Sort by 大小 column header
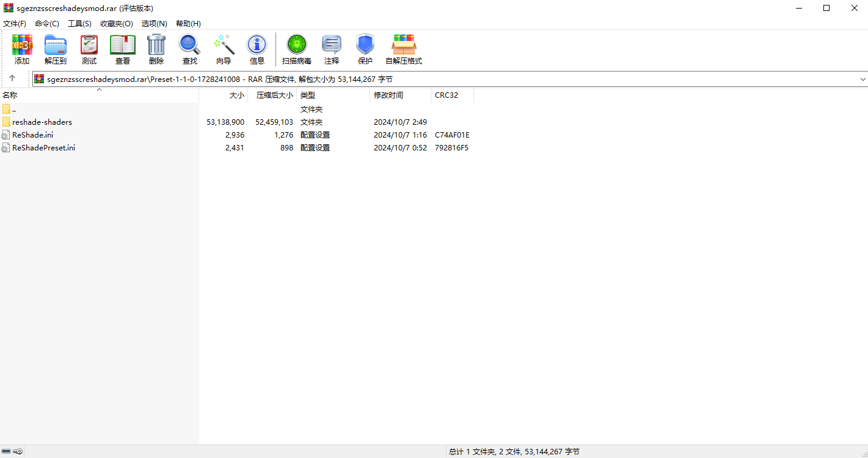The image size is (868, 458). 224,95
